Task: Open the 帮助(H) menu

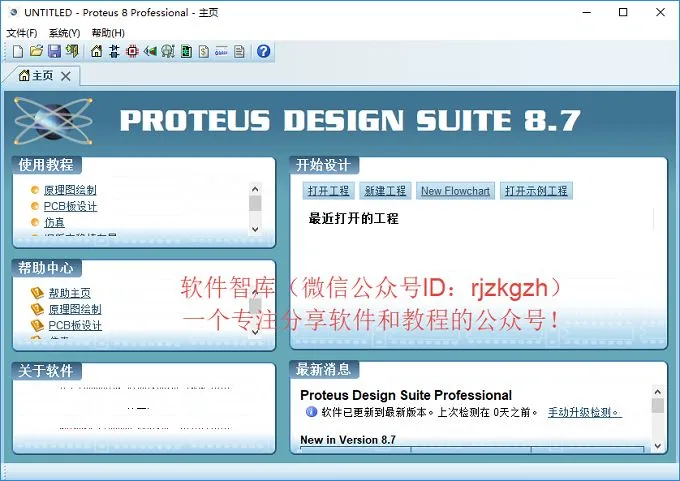Action: click(108, 33)
